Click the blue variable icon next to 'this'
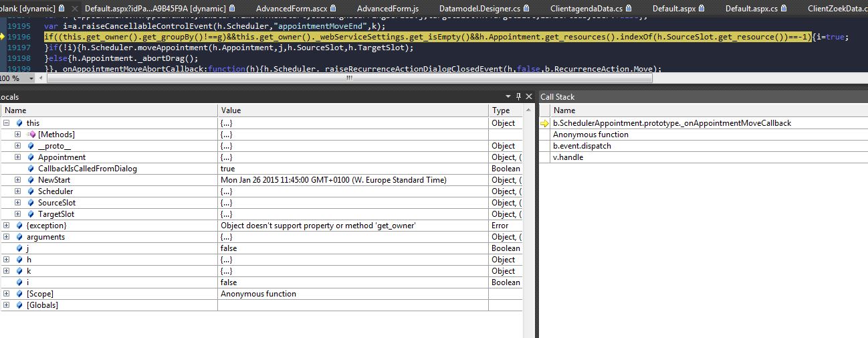Image resolution: width=868 pixels, height=338 pixels. (x=19, y=123)
